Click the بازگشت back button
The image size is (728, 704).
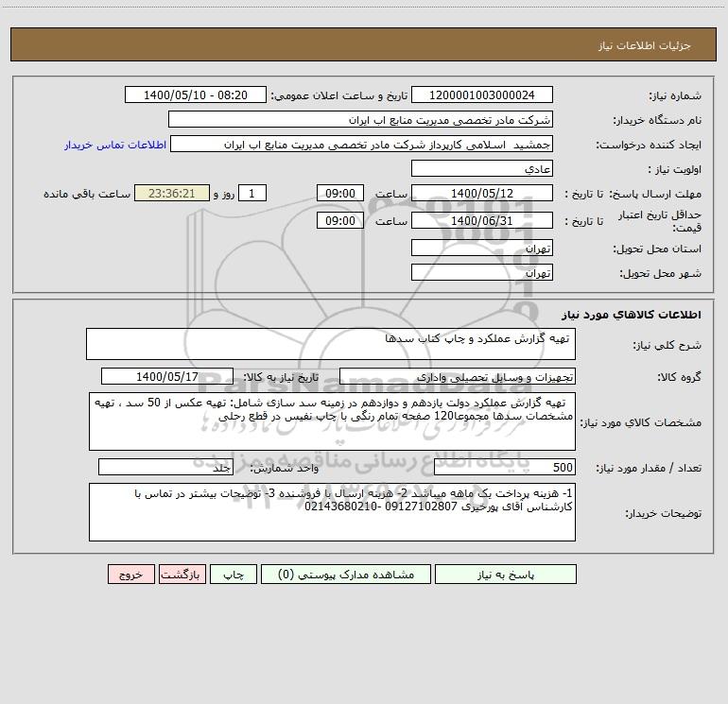[x=182, y=574]
